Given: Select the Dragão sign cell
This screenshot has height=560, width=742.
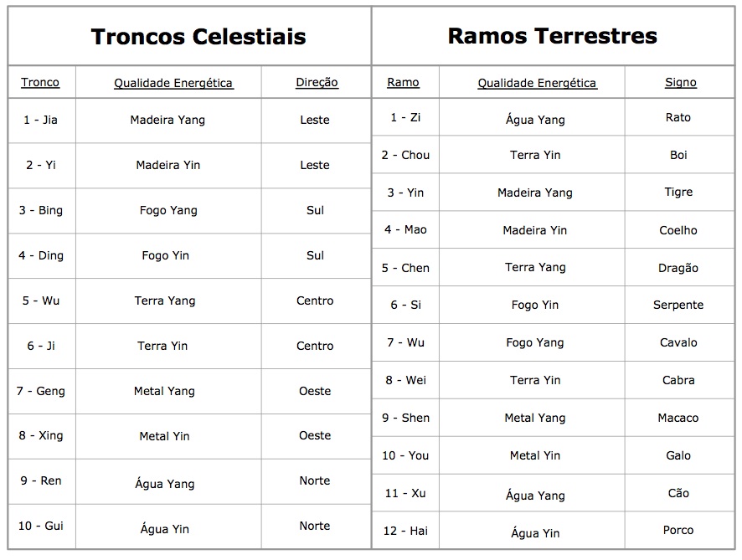Looking at the screenshot, I should coord(678,268).
